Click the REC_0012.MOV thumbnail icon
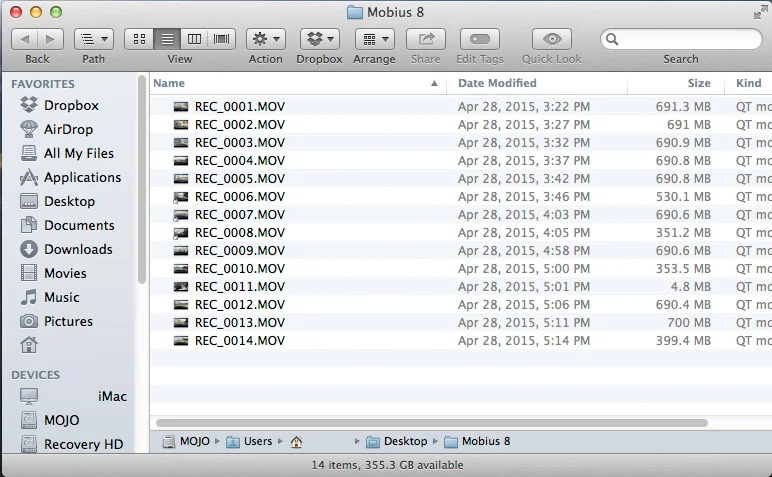772x477 pixels. (x=181, y=305)
